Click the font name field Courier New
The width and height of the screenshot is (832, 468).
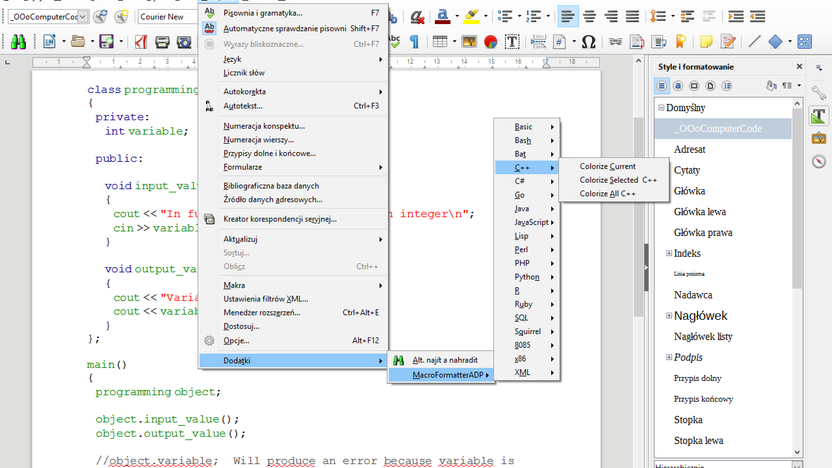(167, 17)
